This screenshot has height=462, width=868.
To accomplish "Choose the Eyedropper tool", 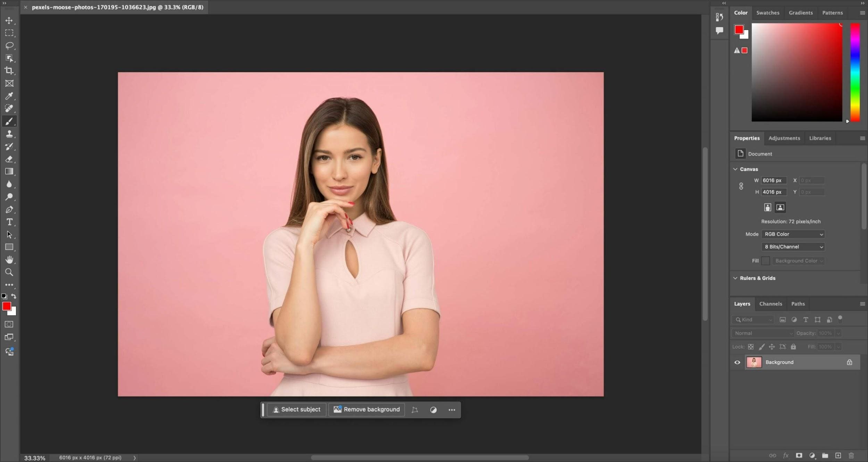I will tap(9, 96).
